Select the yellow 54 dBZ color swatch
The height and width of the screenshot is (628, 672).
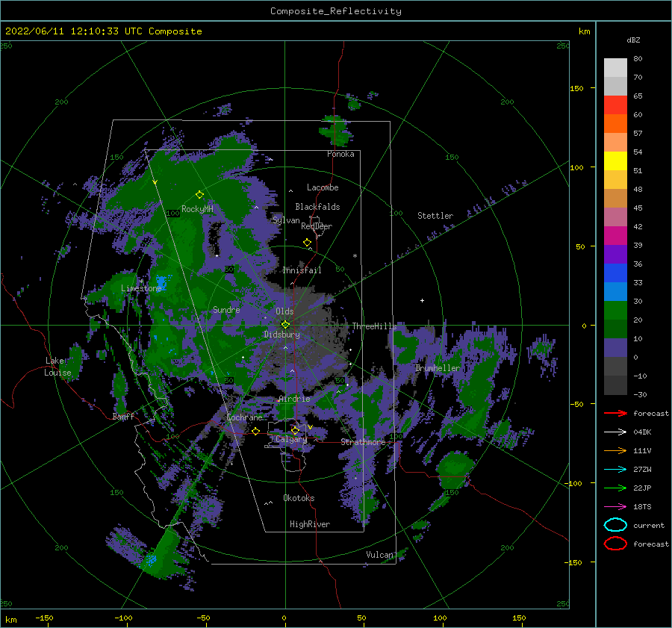[615, 161]
